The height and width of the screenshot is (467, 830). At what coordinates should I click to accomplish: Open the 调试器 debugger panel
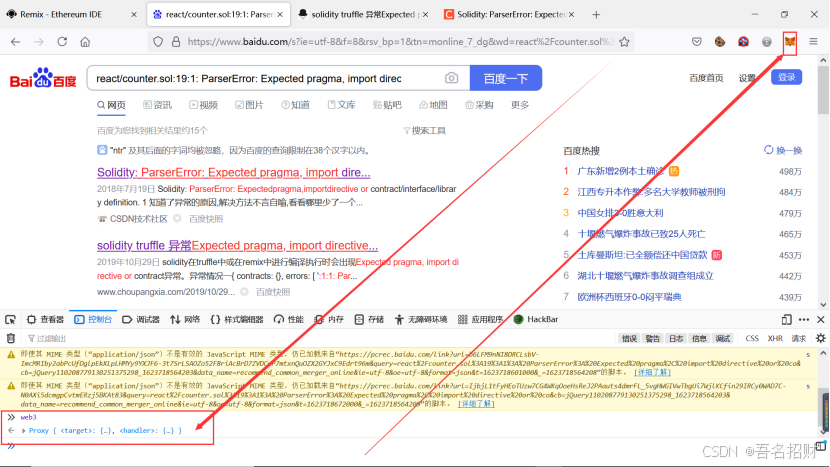141,319
